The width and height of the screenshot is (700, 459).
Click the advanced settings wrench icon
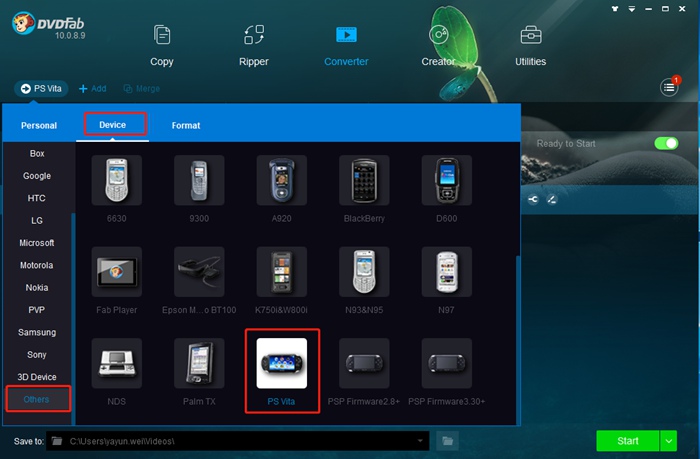pos(533,199)
